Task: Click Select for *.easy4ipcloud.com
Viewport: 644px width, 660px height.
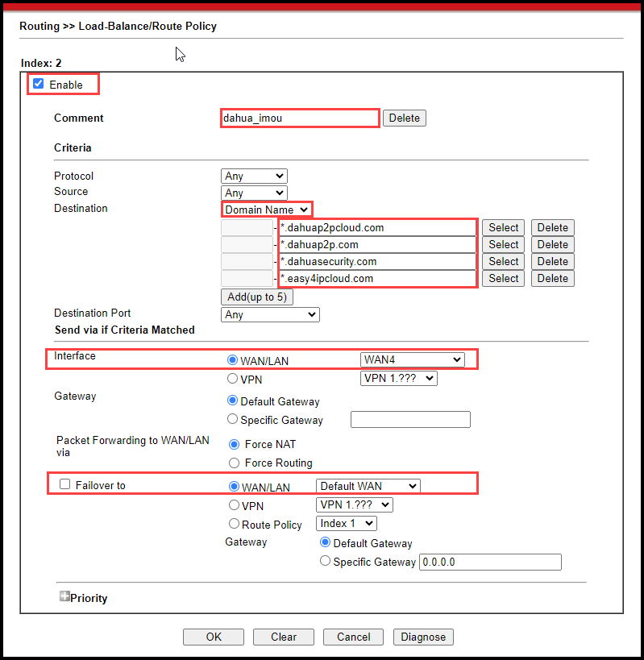Action: tap(504, 278)
